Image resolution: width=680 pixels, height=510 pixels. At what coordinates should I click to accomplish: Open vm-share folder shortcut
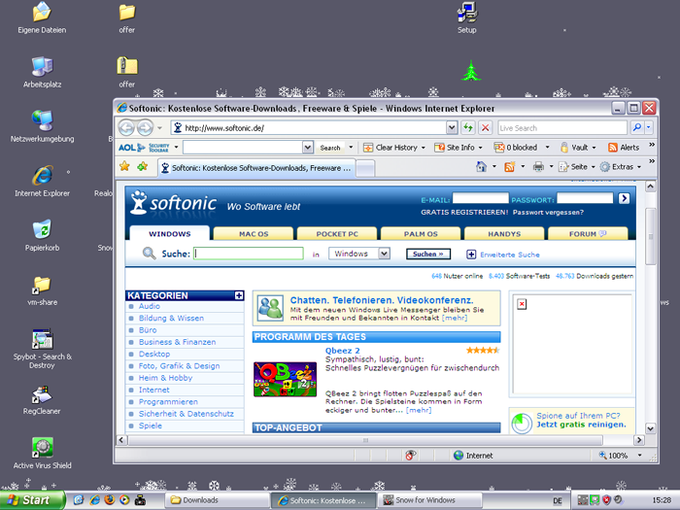click(42, 290)
